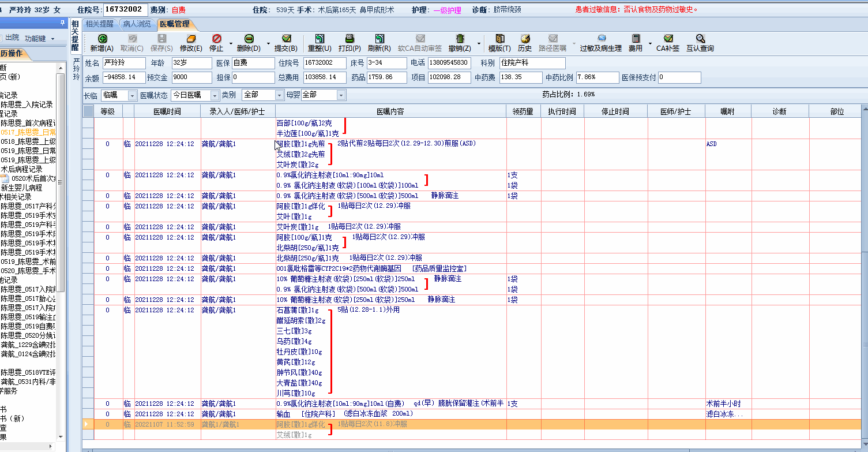868x452 pixels.
Task: Open the 母婴 dropdown
Action: [x=323, y=95]
